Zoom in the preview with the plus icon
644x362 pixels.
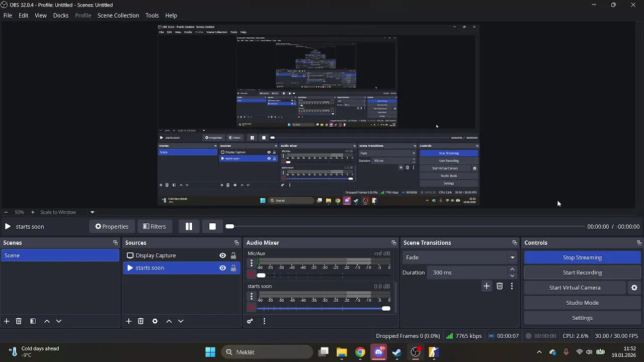pyautogui.click(x=33, y=212)
